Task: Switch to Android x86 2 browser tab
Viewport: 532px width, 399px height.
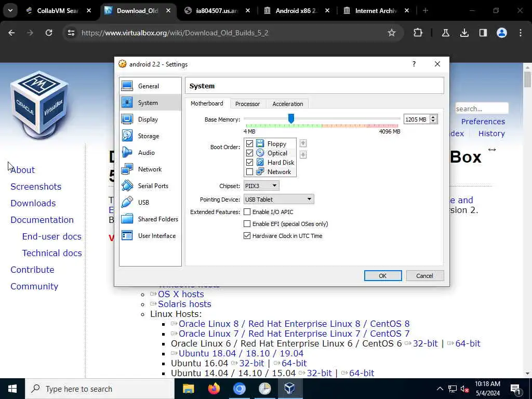Action: coord(296,10)
